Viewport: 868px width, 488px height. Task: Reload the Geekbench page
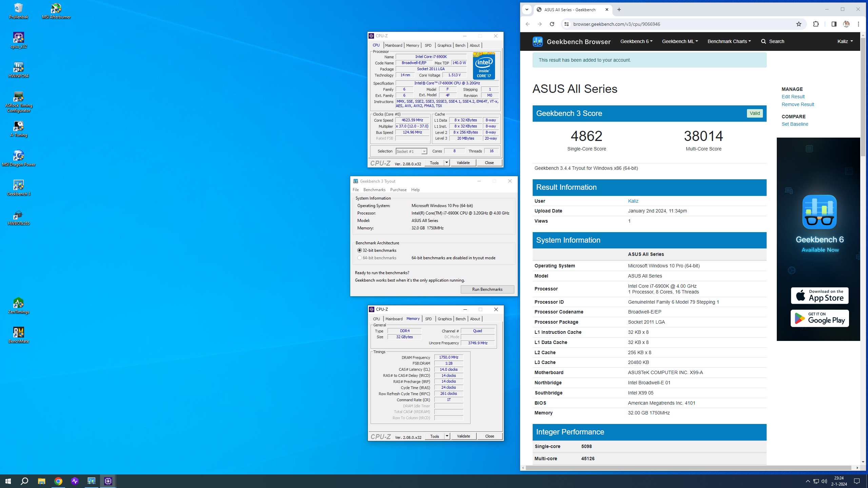pos(552,24)
